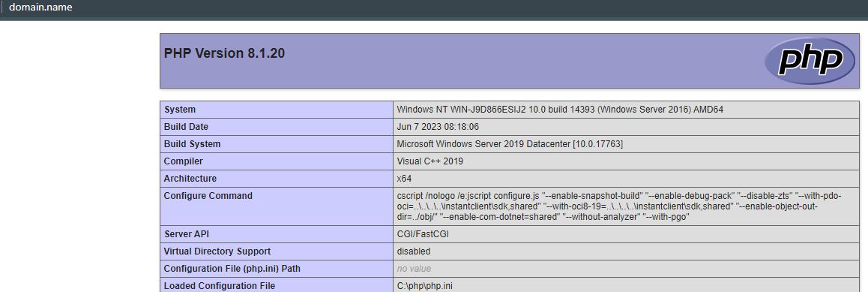Select the PHP Version 8.1.20 heading
868x292 pixels.
pos(224,54)
